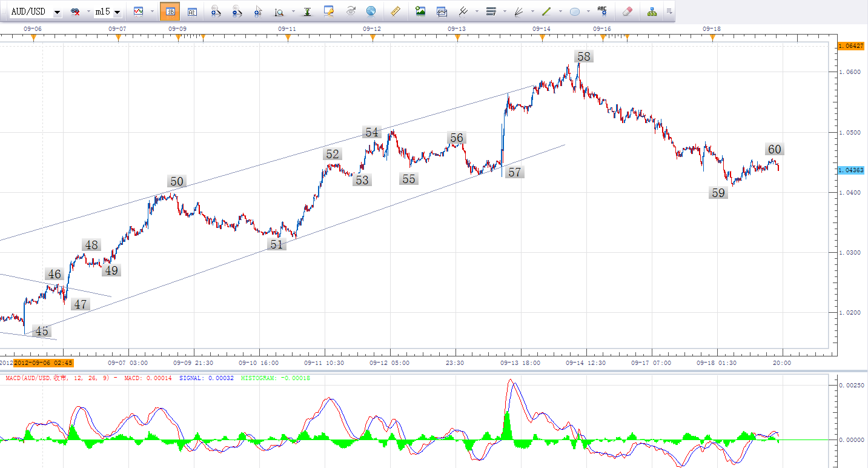The width and height of the screenshot is (868, 468).
Task: Click the 1.0500 price axis label
Action: click(849, 132)
